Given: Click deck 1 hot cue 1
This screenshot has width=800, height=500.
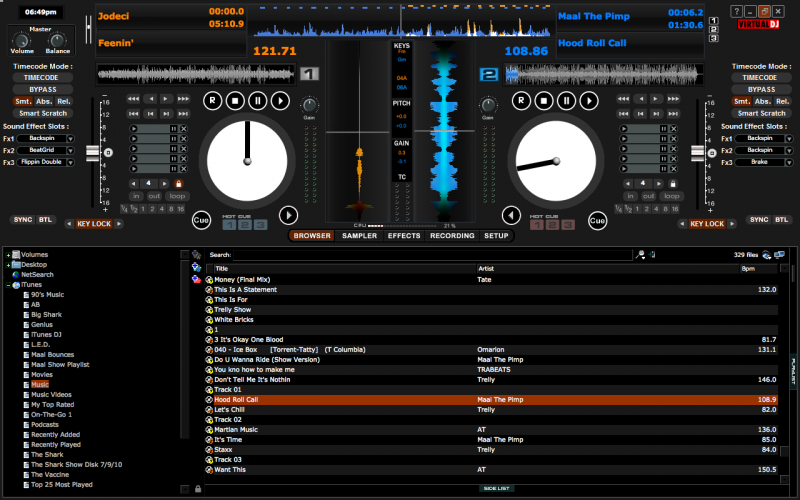Looking at the screenshot, I should pos(230,224).
